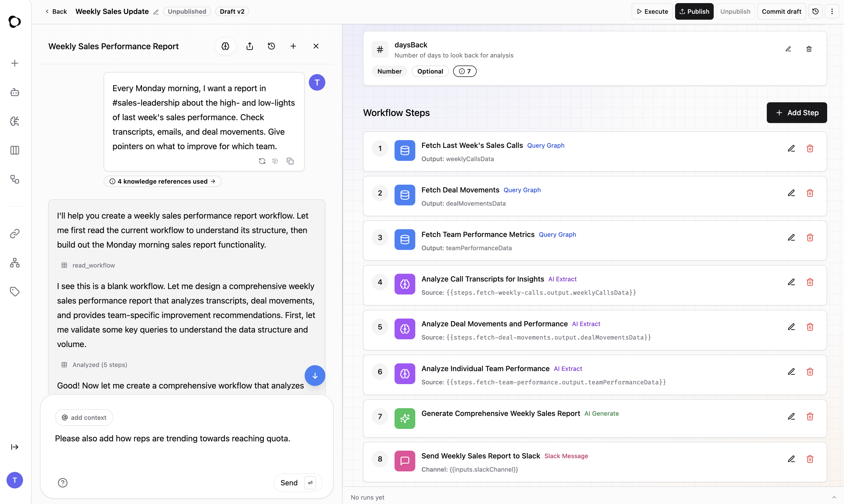The height and width of the screenshot is (504, 844).
Task: Delete the Analyze Call Transcripts for Insights step
Action: [810, 282]
